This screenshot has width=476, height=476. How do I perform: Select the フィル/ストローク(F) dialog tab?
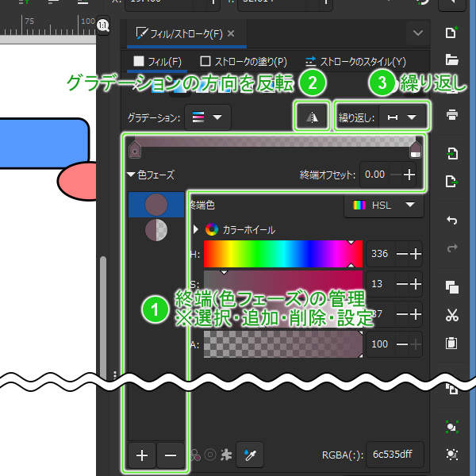tap(185, 33)
